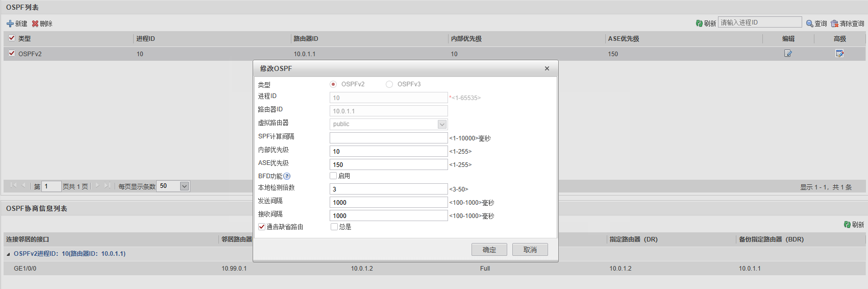868x289 pixels.
Task: Open the virtual router public dropdown
Action: click(442, 124)
